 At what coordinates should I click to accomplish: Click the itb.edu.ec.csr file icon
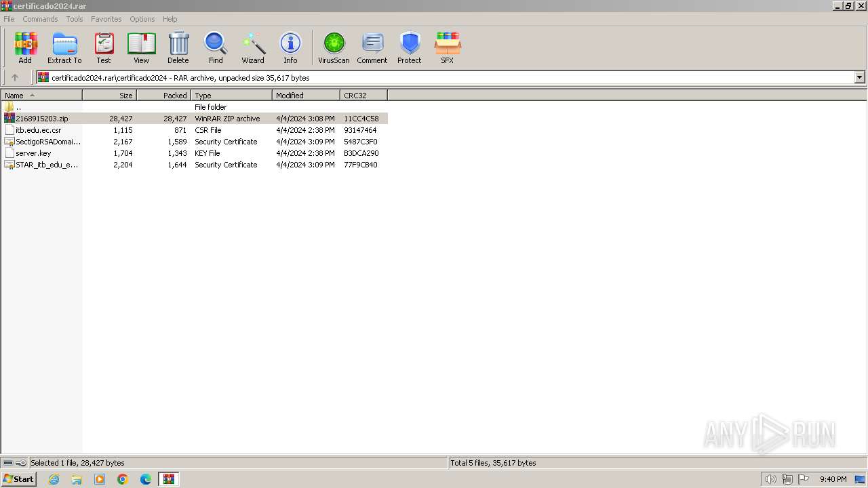(9, 130)
